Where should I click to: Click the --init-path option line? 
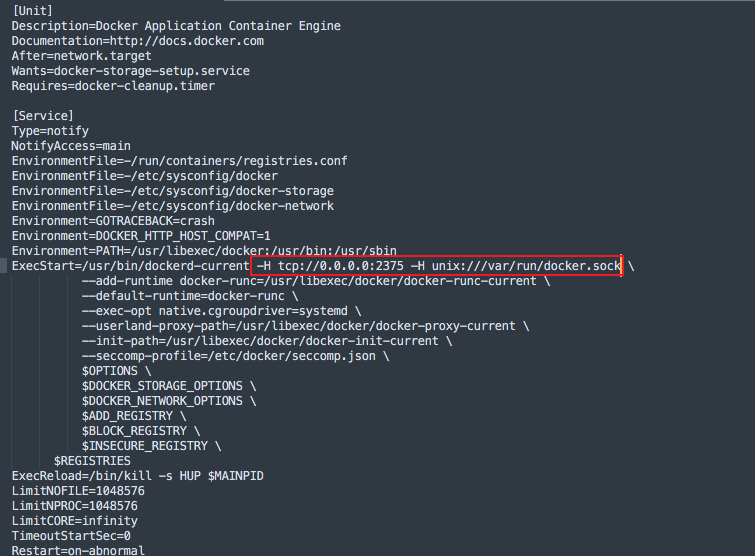[x=267, y=341]
